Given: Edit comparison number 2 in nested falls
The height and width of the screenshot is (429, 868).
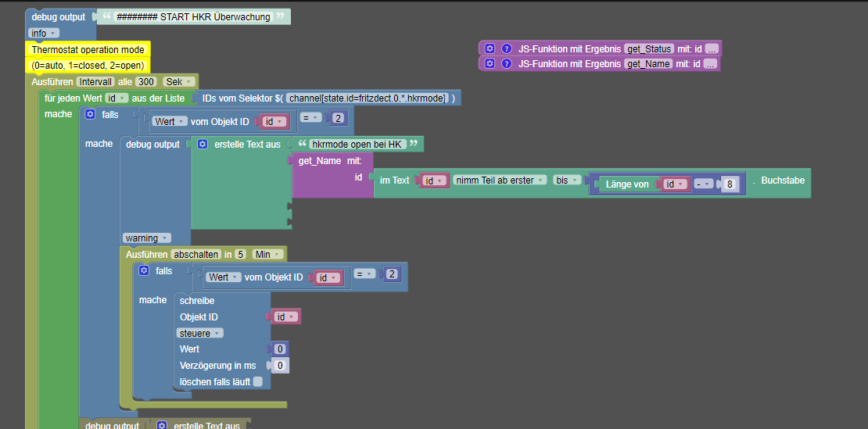Looking at the screenshot, I should tap(392, 273).
